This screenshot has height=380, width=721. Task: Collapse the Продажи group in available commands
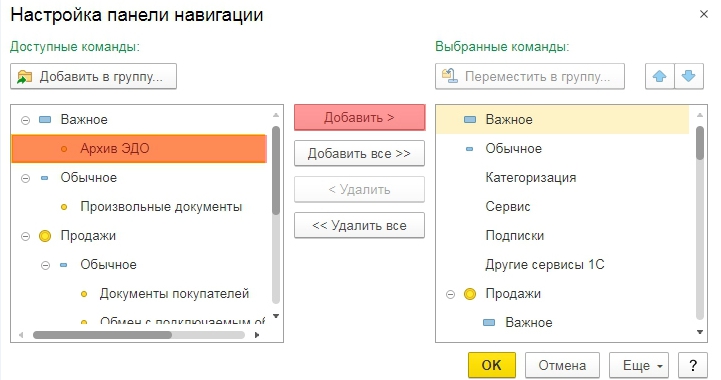pos(26,236)
